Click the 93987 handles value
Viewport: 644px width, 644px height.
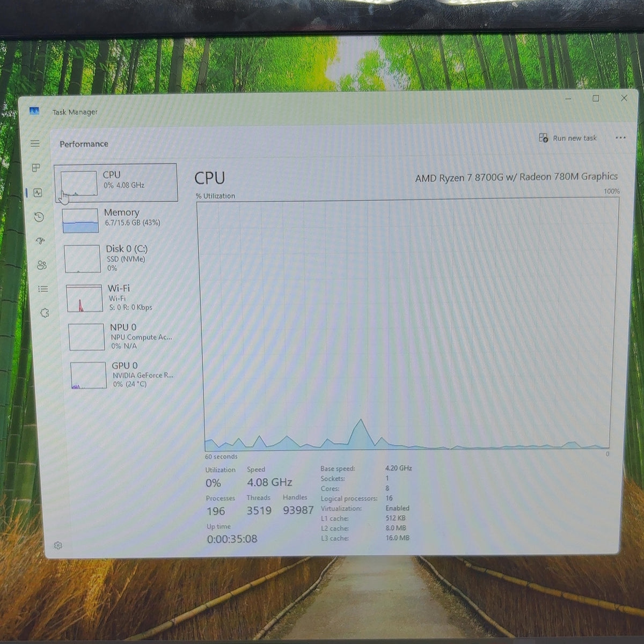(x=298, y=510)
